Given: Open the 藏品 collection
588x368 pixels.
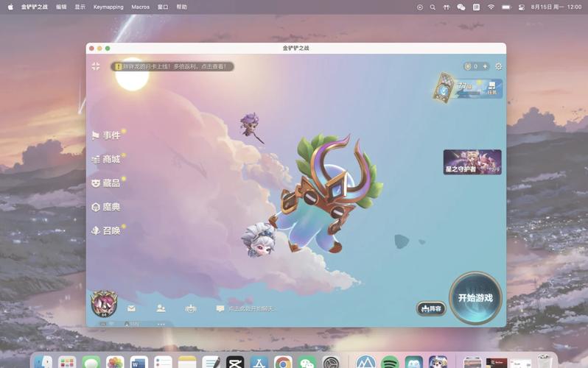Looking at the screenshot, I should click(x=106, y=183).
